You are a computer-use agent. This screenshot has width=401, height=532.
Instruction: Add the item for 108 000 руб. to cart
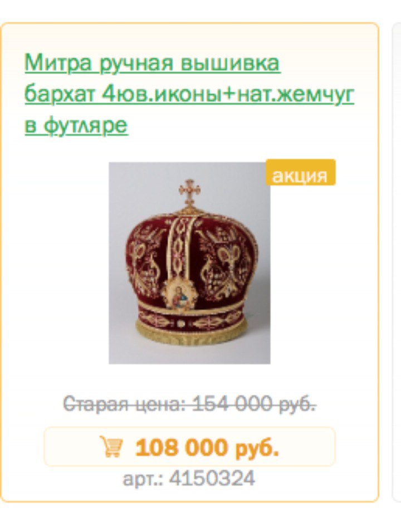point(189,447)
